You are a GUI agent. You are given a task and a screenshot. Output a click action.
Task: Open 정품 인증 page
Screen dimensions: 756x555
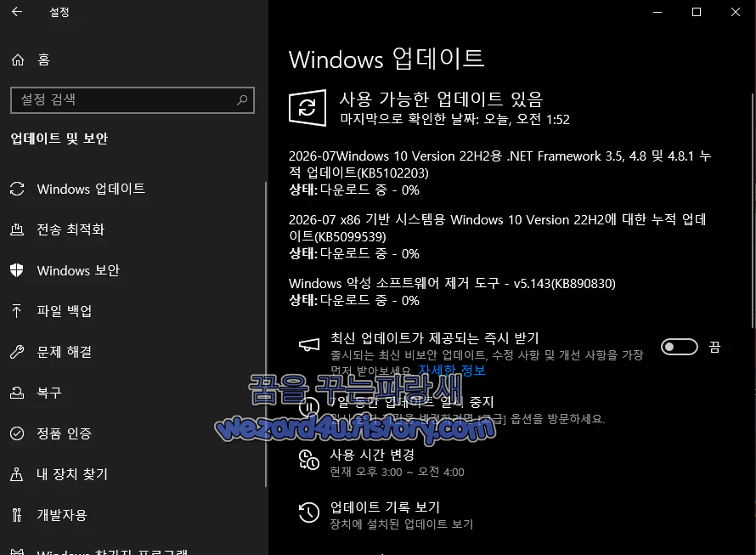tap(133, 433)
